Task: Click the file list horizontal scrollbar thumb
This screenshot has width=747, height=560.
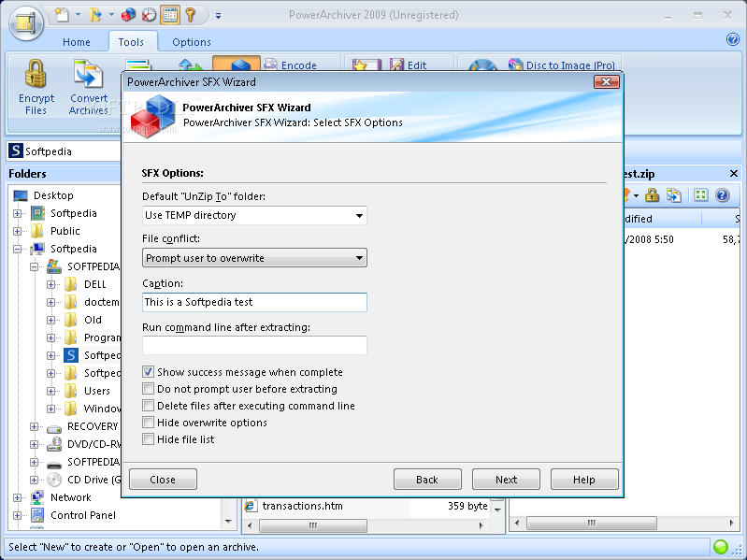Action: click(x=313, y=525)
